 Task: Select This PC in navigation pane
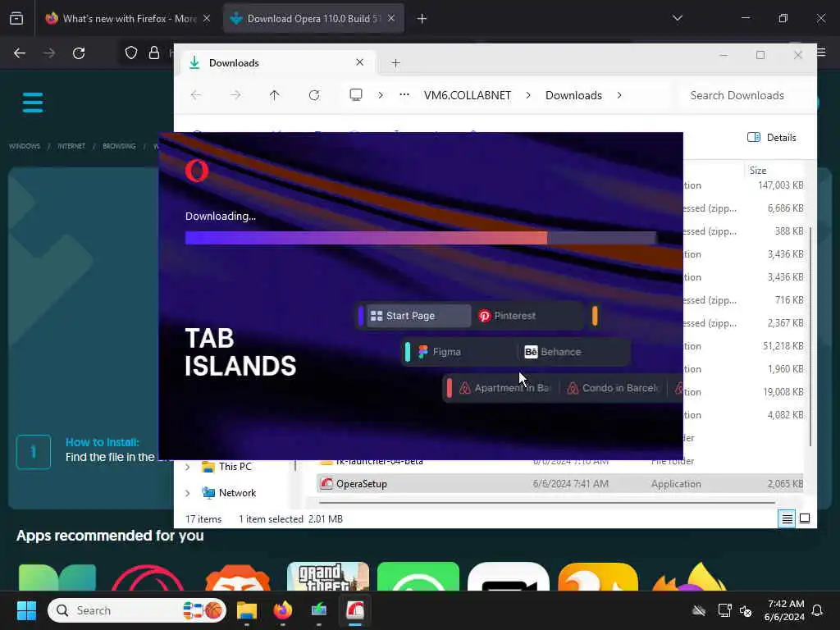[x=235, y=467]
